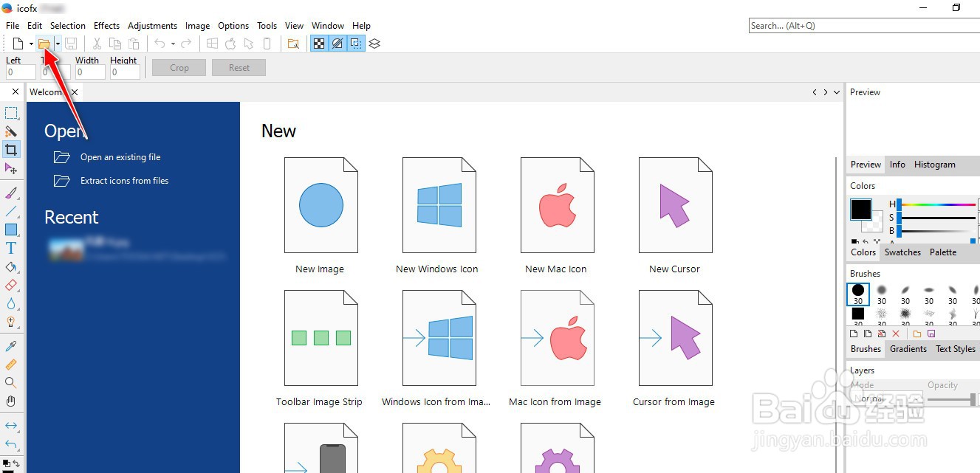Select the light bulb dodge tool
Image resolution: width=980 pixels, height=473 pixels.
pyautogui.click(x=11, y=322)
